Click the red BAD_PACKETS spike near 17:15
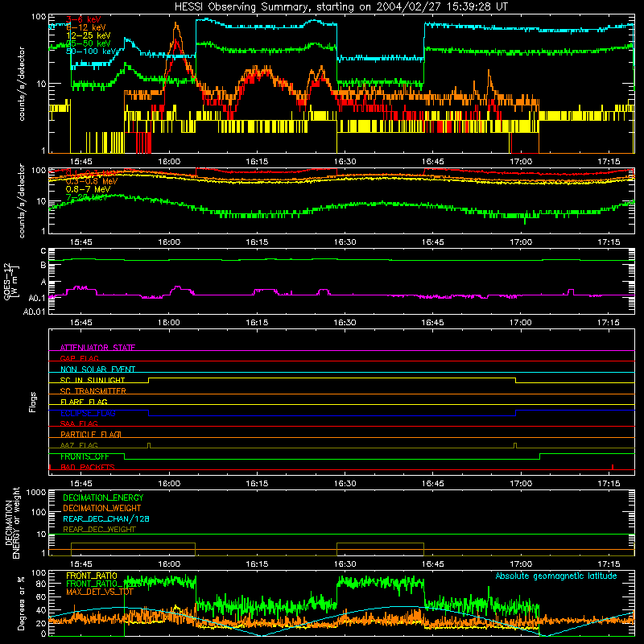 tap(613, 467)
